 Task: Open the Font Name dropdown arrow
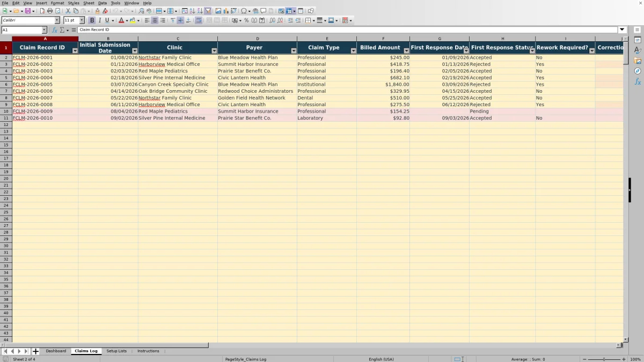(57, 20)
